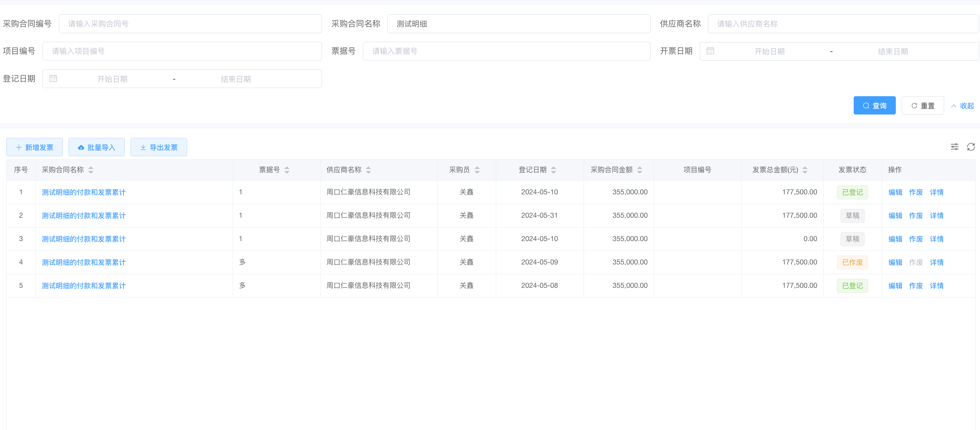Sort by 发票总金额(元) column arrows

805,170
